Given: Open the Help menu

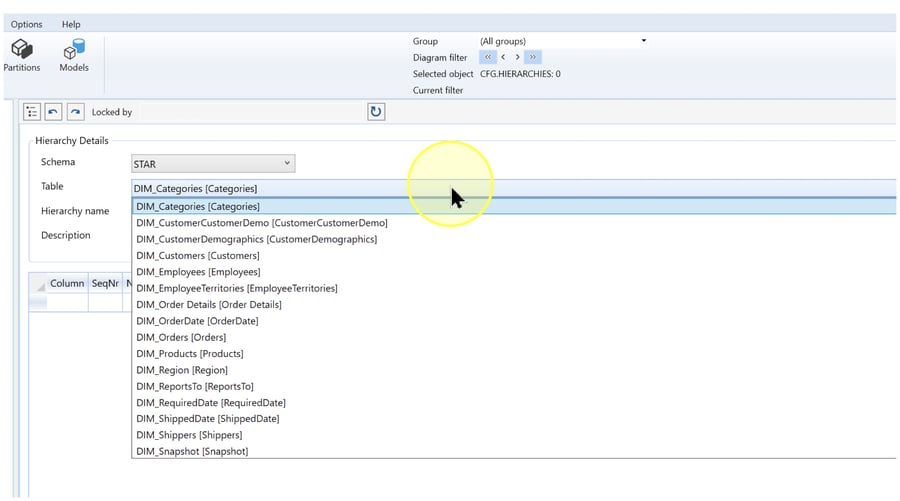Looking at the screenshot, I should (71, 24).
